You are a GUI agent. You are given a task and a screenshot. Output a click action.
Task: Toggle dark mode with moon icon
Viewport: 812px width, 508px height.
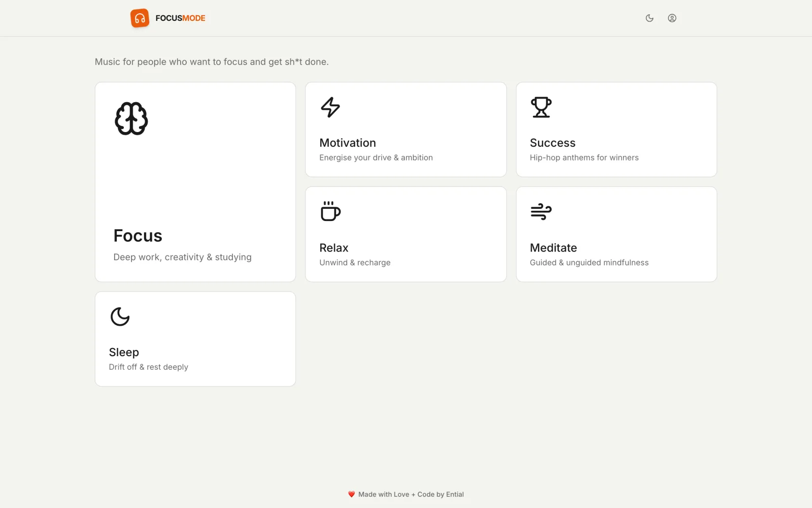click(x=650, y=18)
